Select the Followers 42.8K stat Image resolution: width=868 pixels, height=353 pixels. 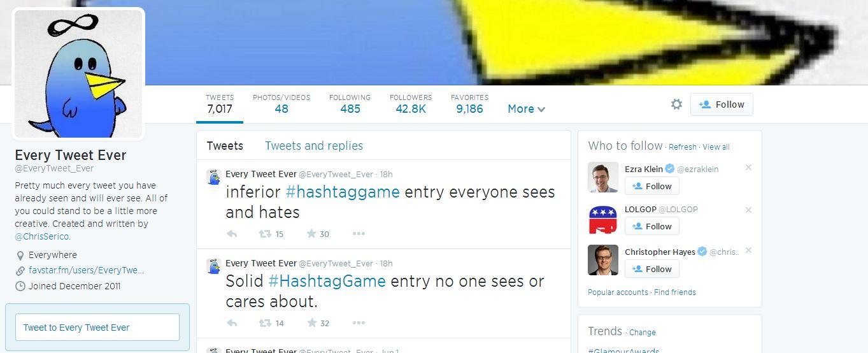(x=411, y=104)
